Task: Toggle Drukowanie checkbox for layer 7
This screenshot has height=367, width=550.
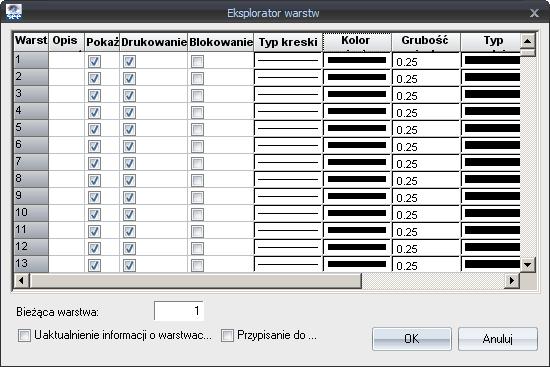Action: (x=129, y=164)
